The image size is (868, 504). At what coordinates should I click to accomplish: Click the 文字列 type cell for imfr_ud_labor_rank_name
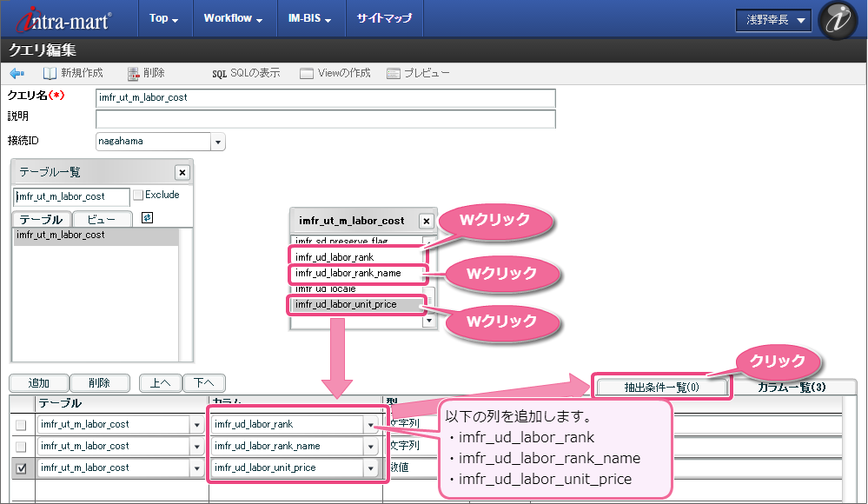pyautogui.click(x=405, y=445)
